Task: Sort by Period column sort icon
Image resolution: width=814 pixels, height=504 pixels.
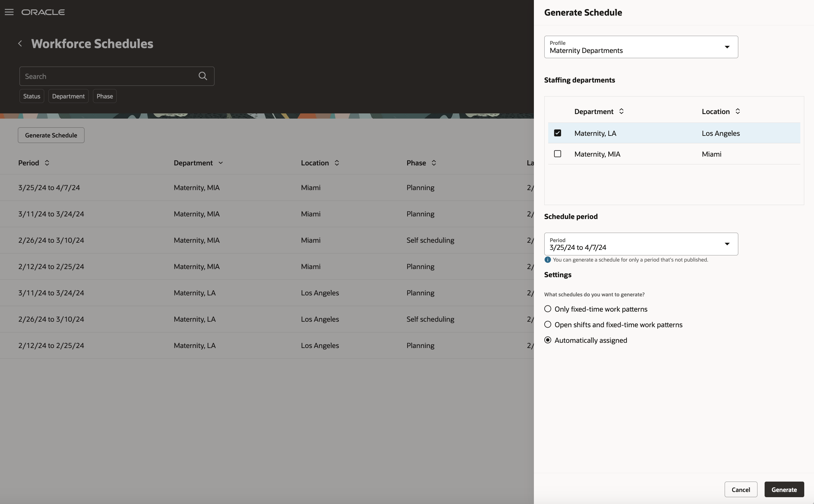Action: pyautogui.click(x=47, y=163)
